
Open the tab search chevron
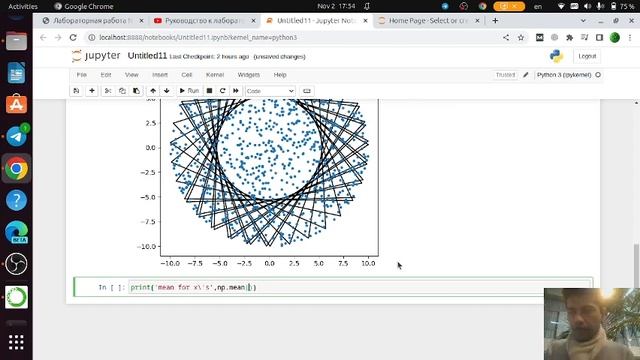(583, 20)
